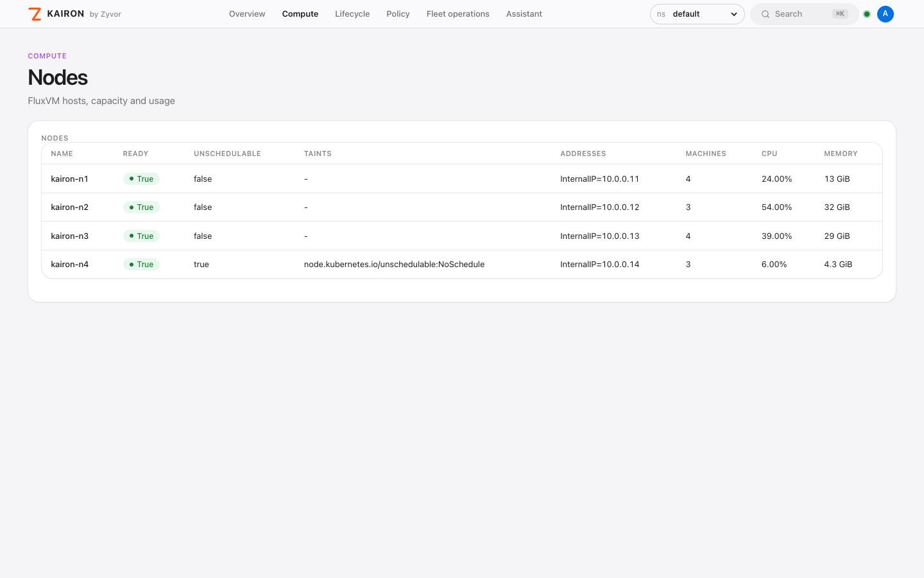Open the Assistant tab
The width and height of the screenshot is (924, 578).
[524, 14]
